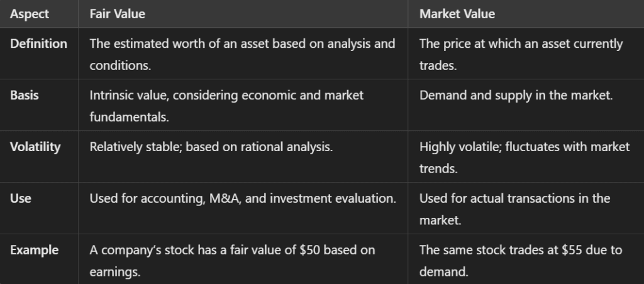Select the 'Intrinsic value' cell text
Viewport: 644px width, 284px height.
[226, 106]
